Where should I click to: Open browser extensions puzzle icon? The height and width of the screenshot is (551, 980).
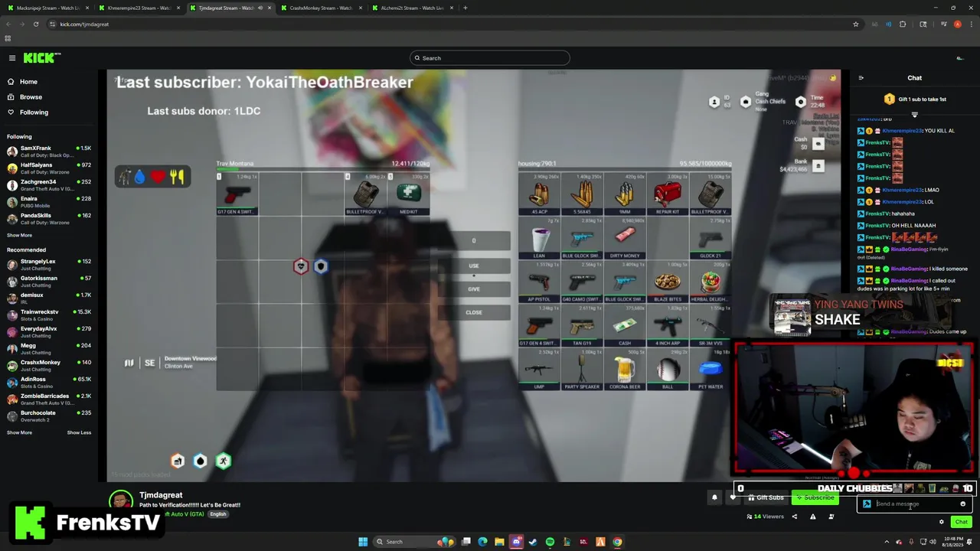[x=903, y=24]
